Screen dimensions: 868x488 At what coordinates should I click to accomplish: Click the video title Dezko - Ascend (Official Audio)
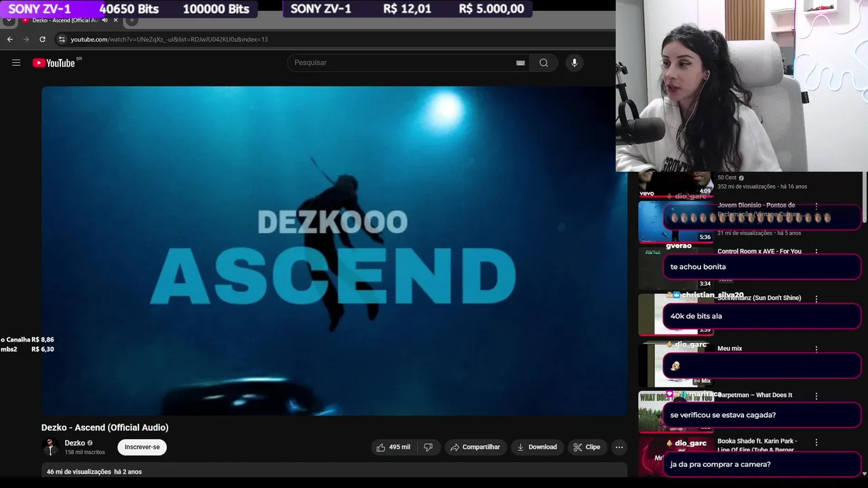coord(105,428)
